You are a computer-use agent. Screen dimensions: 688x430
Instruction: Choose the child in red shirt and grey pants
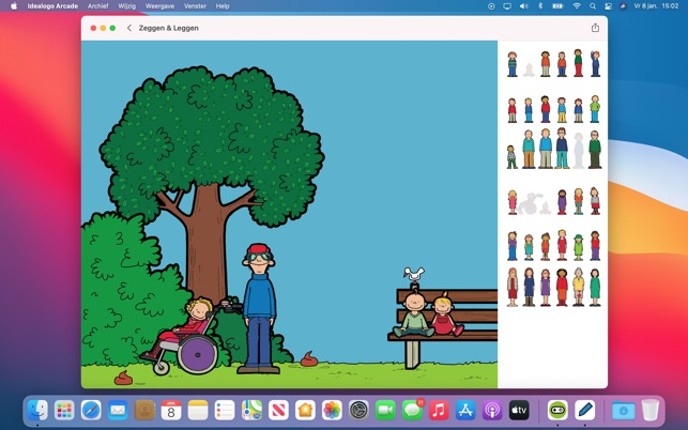512,110
